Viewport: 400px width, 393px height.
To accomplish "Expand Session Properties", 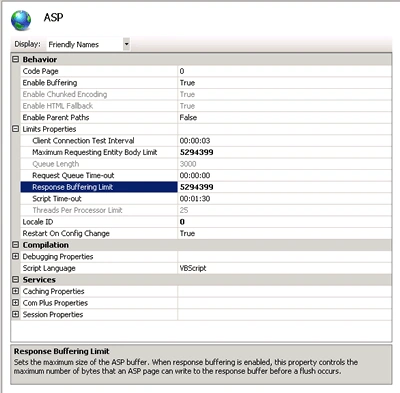I will [15, 314].
